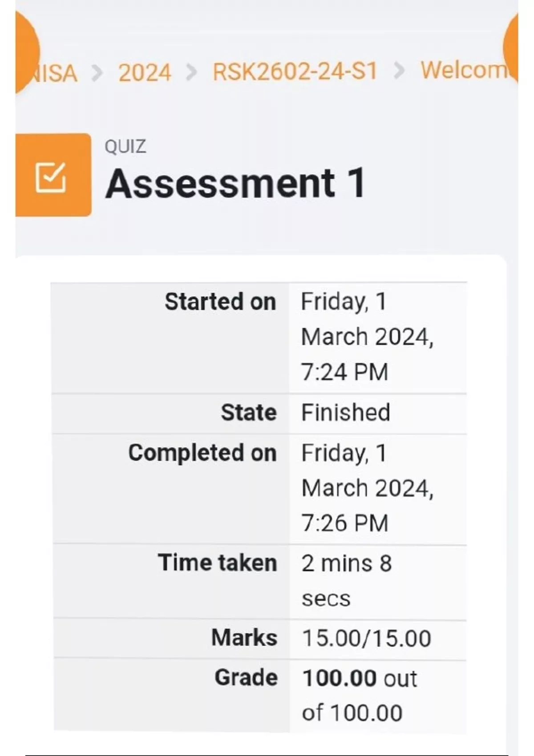Click the QUIZ label above the title
The width and height of the screenshot is (534, 756).
pyautogui.click(x=125, y=146)
